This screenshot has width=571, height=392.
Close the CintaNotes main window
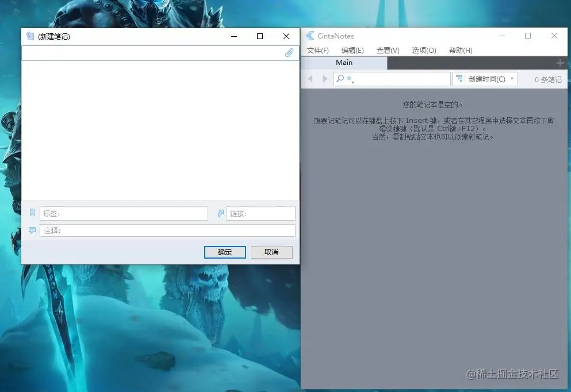554,36
